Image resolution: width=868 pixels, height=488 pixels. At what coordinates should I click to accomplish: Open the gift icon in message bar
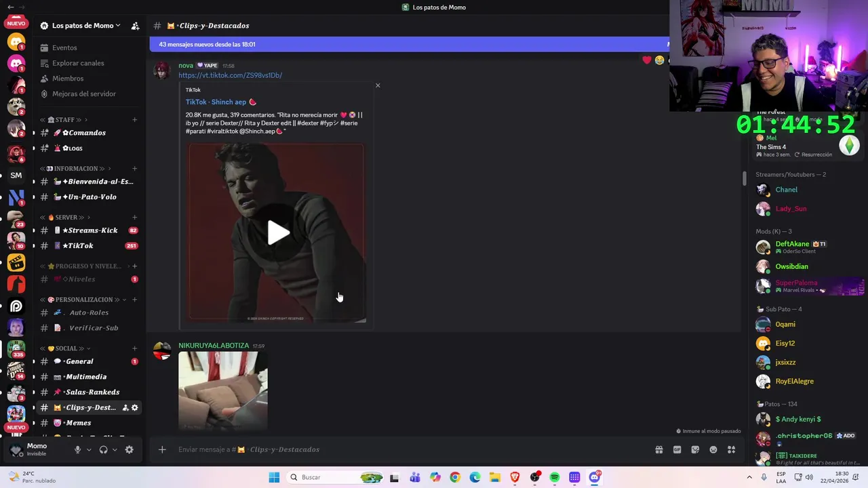(658, 449)
